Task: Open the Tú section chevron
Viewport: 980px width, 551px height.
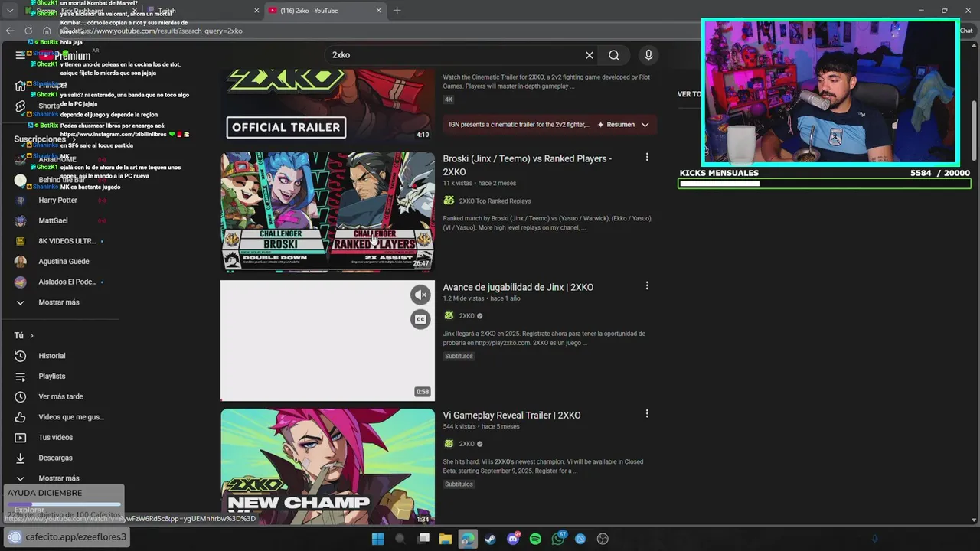Action: pos(31,336)
